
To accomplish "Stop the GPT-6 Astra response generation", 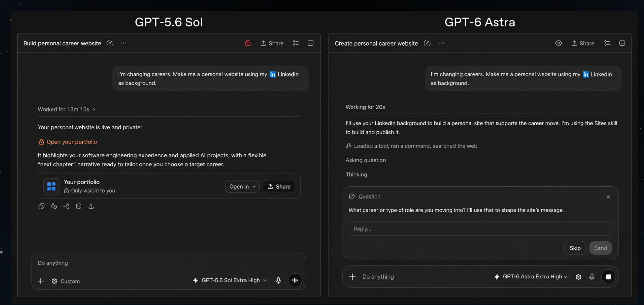I will 608,277.
